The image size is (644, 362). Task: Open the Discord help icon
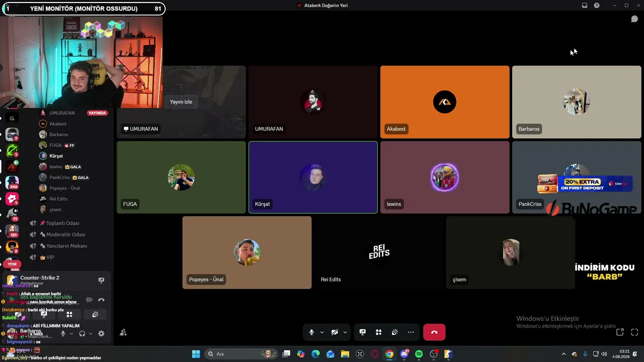click(x=597, y=6)
